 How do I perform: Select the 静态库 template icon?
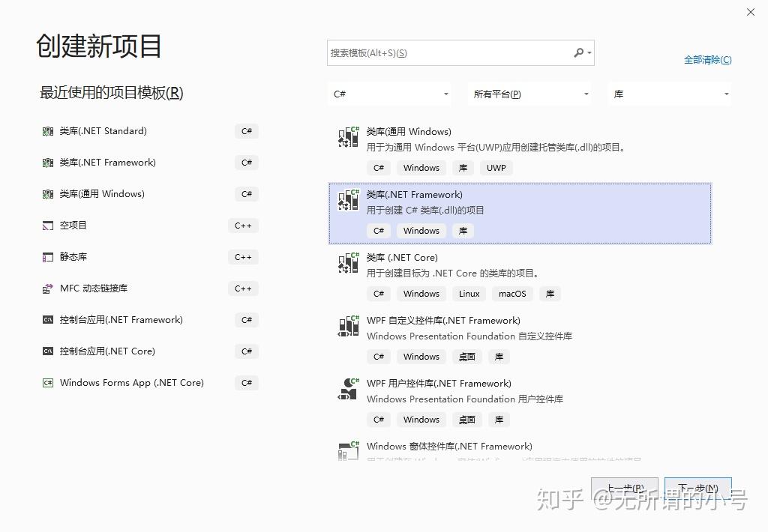point(46,256)
